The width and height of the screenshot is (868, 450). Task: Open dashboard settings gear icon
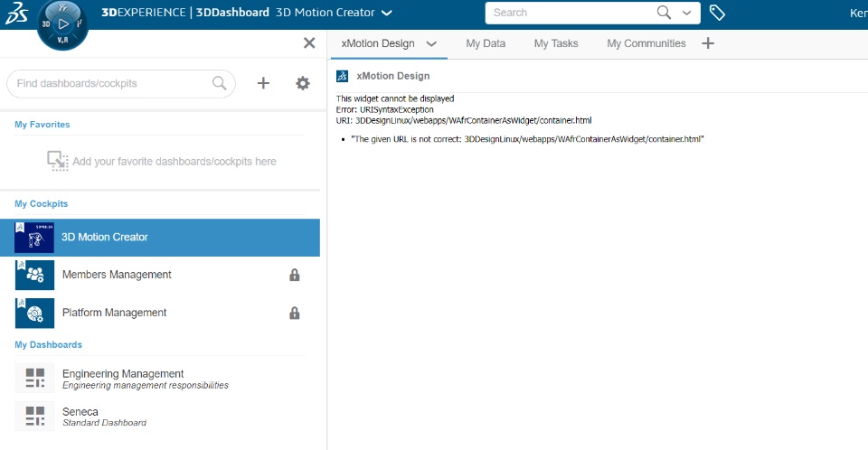pos(302,83)
